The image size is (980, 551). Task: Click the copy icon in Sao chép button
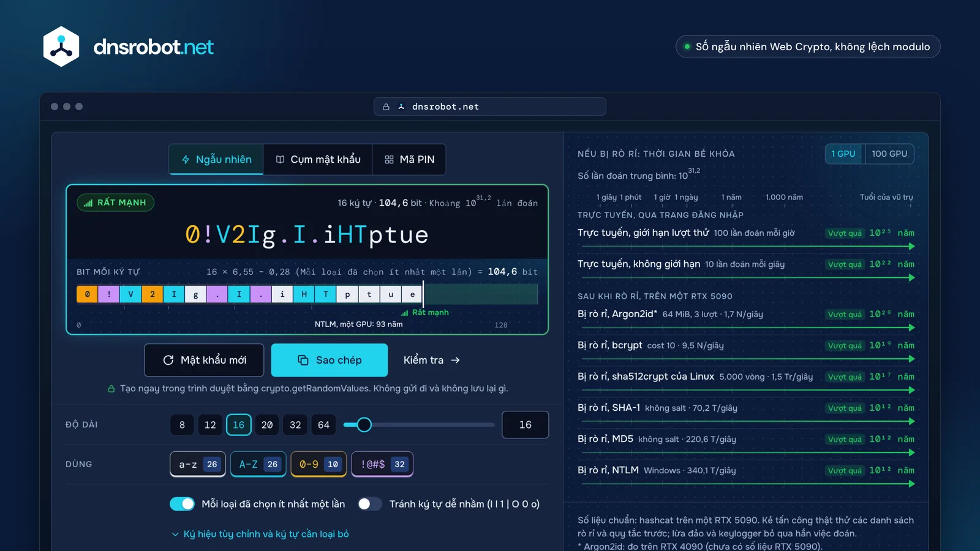(x=303, y=360)
